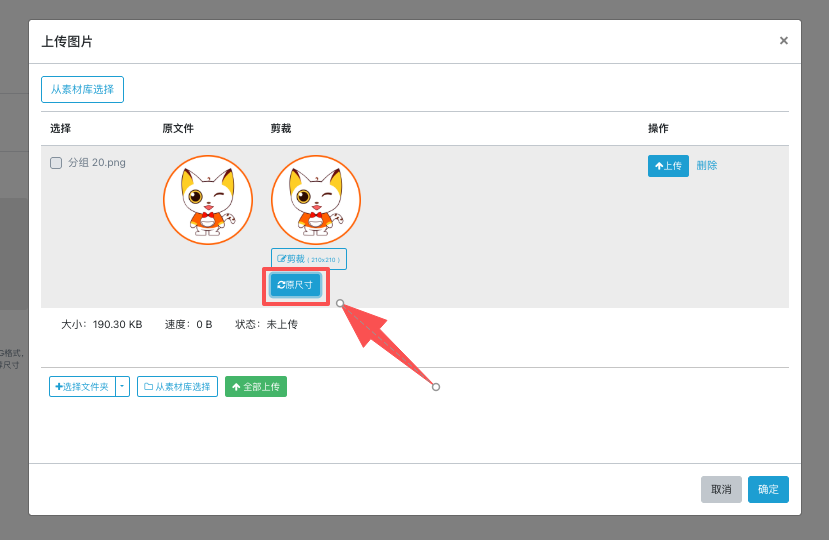Delete the file via the 删除 link

[x=707, y=166]
